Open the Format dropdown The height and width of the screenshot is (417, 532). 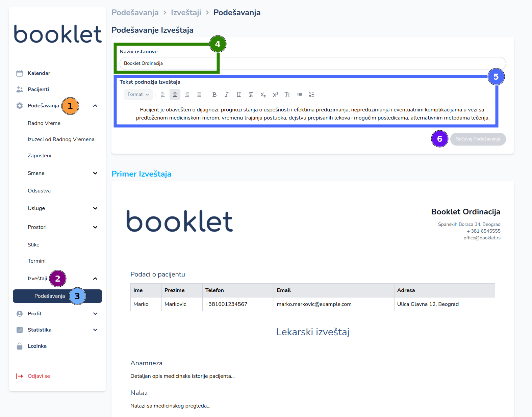click(138, 95)
